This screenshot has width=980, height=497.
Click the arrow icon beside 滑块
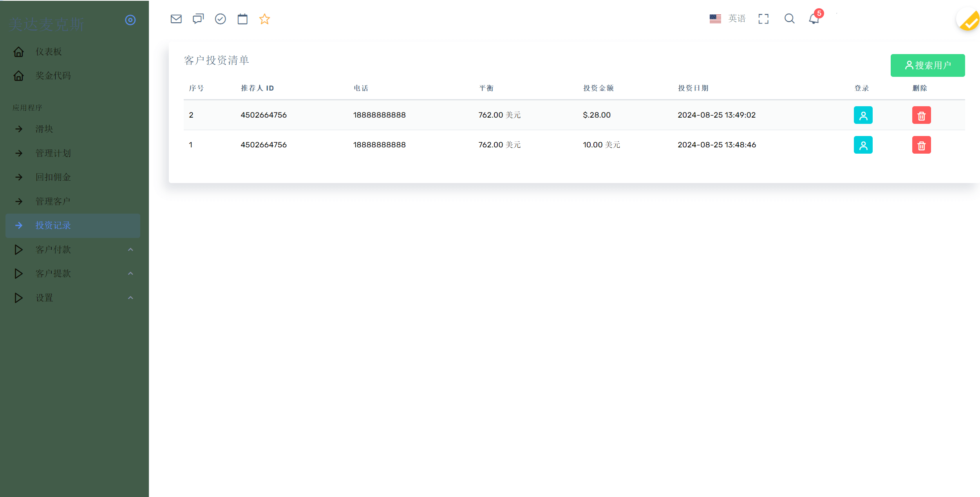[19, 129]
